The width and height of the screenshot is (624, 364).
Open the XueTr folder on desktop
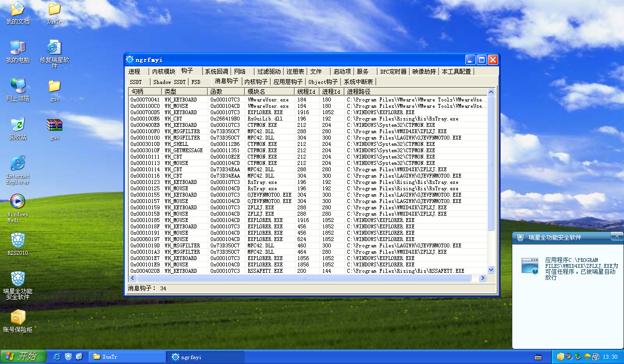[54, 10]
